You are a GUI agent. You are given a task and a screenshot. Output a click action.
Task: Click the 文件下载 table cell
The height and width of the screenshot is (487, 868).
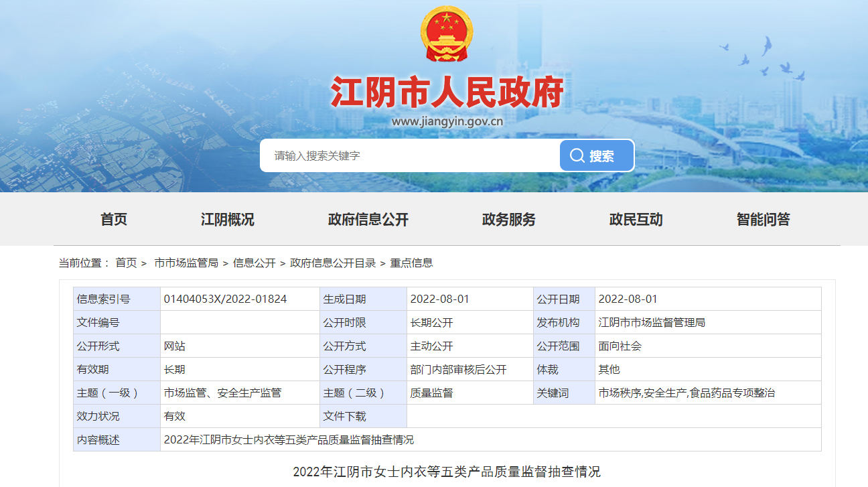(345, 416)
